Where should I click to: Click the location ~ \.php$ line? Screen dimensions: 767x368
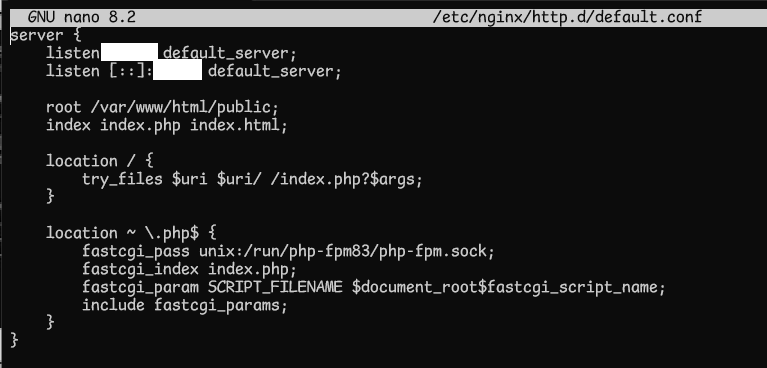coord(131,233)
